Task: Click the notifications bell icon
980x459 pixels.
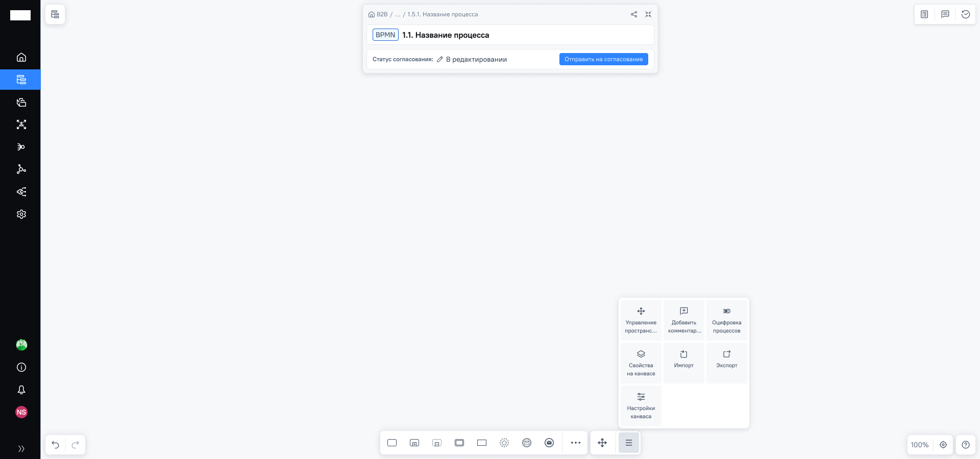Action: pos(21,390)
